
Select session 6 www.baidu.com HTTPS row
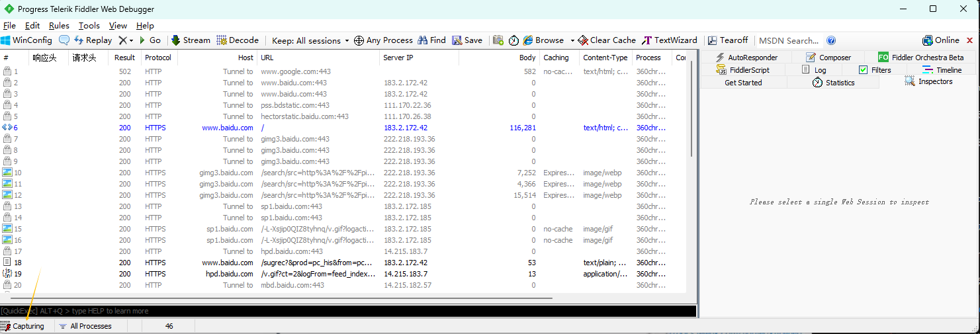click(343, 128)
